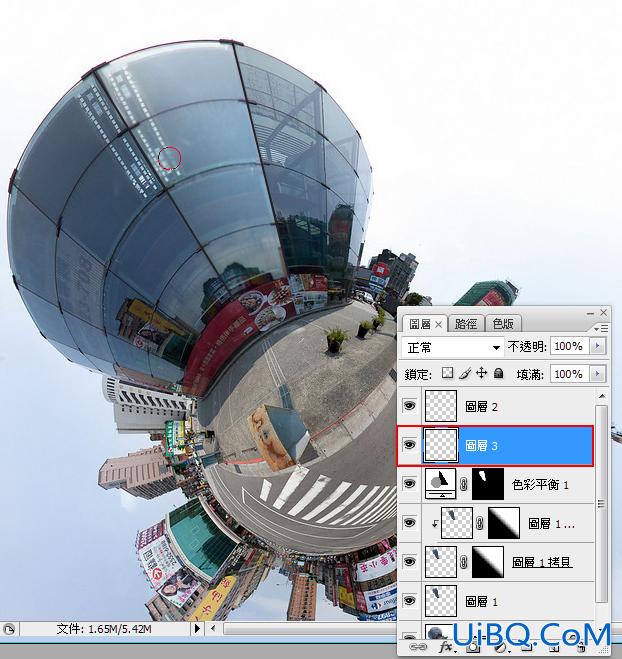Select the 圖層 1 layer name
This screenshot has height=659, width=622.
point(481,601)
